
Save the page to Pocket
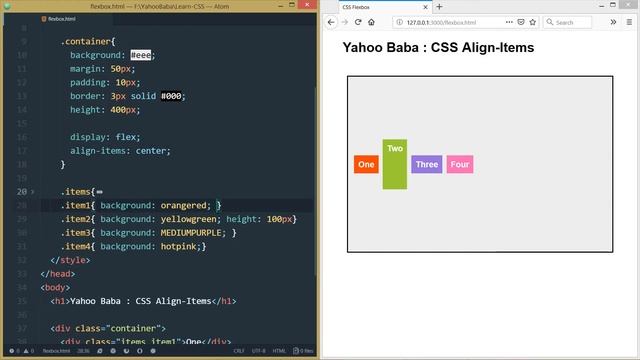521,22
